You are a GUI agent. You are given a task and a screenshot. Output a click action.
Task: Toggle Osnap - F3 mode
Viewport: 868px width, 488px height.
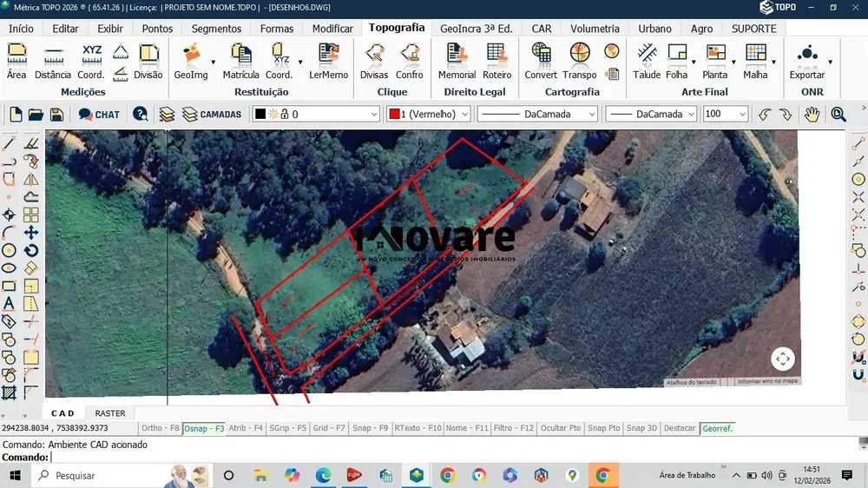coord(204,428)
